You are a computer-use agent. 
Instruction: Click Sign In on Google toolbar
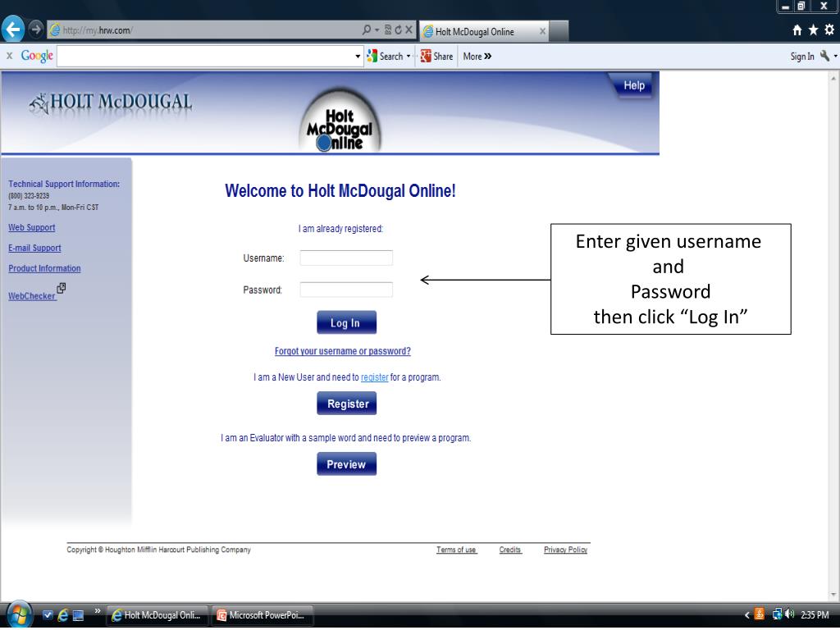802,57
